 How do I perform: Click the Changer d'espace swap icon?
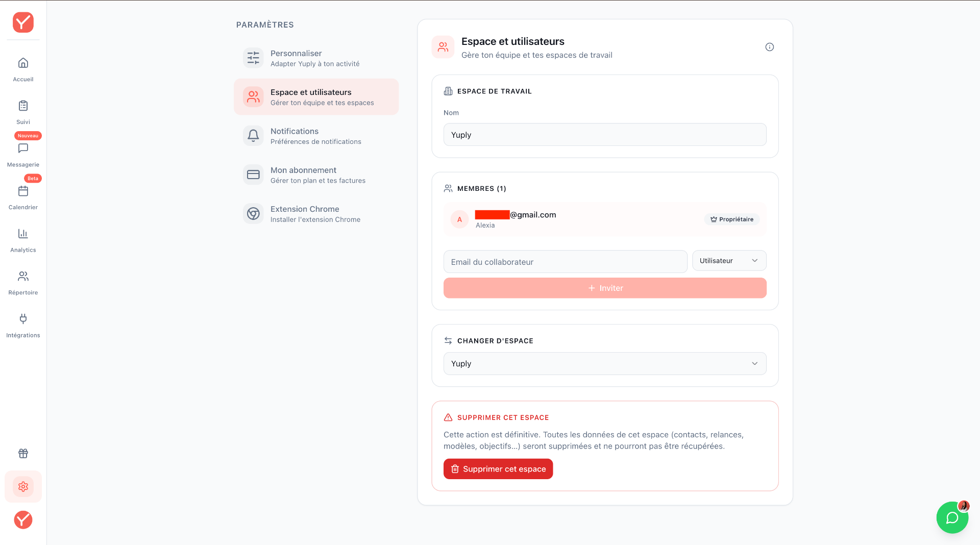click(x=448, y=340)
